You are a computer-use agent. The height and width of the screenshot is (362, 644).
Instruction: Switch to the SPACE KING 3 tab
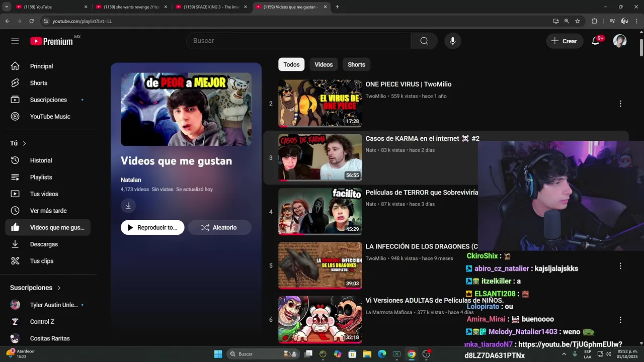coord(211,7)
